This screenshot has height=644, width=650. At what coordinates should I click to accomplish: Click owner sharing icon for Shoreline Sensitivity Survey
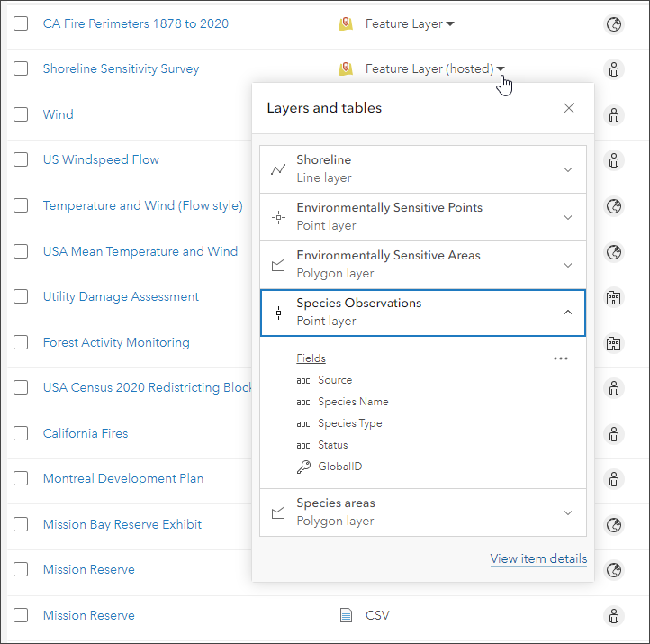(613, 69)
